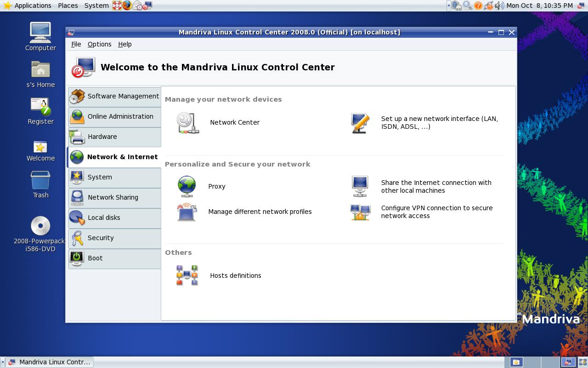Open the Online Administration section

point(114,116)
